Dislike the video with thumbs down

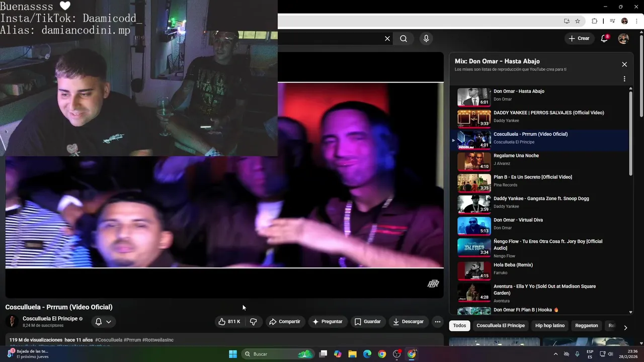coord(254,322)
